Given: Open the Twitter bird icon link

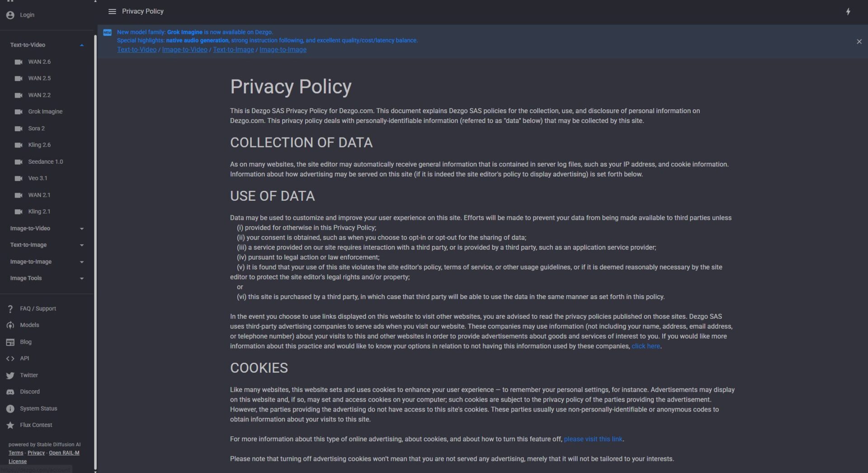Looking at the screenshot, I should click(x=10, y=375).
